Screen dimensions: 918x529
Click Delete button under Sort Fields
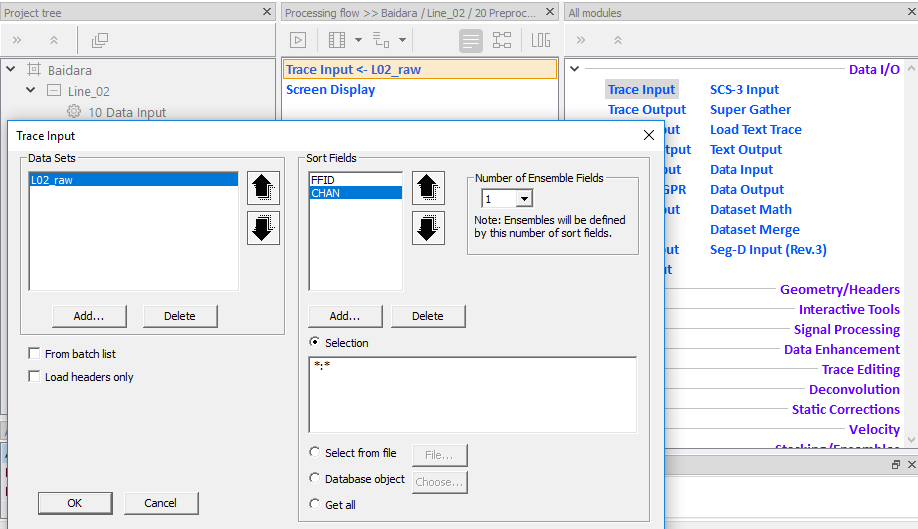428,316
